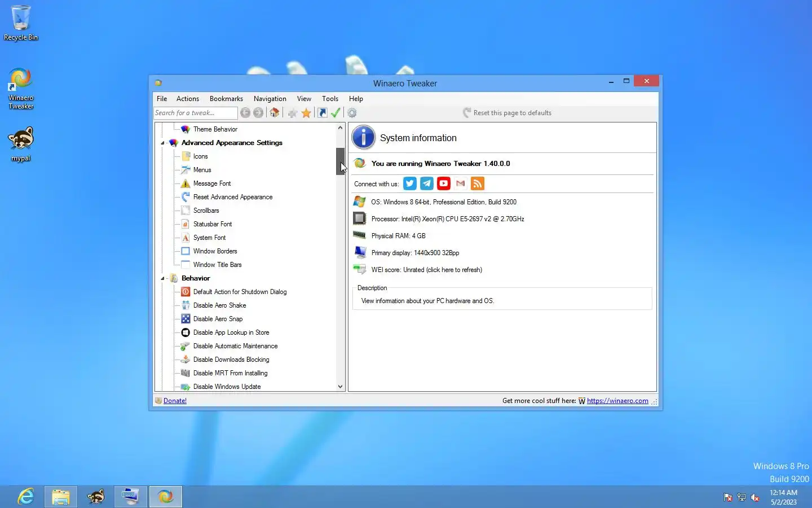
Task: Open bookmarks with the gold star icon
Action: (x=306, y=113)
